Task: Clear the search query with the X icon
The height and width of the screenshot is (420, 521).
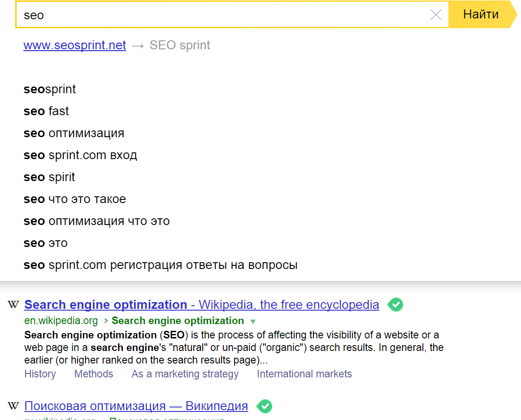Action: (x=435, y=14)
